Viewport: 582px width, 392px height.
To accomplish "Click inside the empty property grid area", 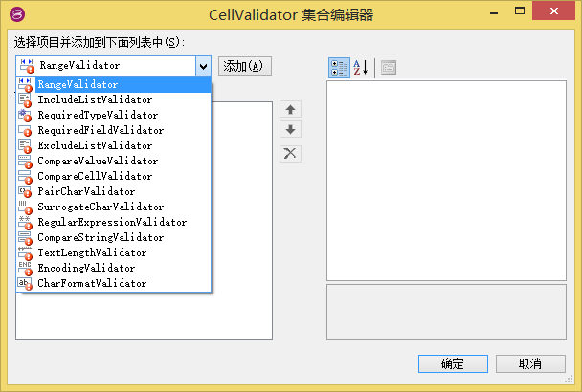I will [x=446, y=177].
